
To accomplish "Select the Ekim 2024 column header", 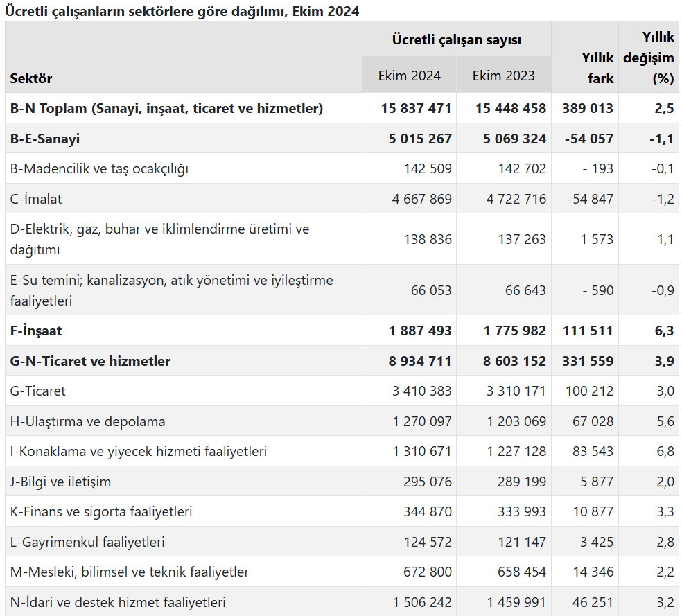I will (410, 76).
